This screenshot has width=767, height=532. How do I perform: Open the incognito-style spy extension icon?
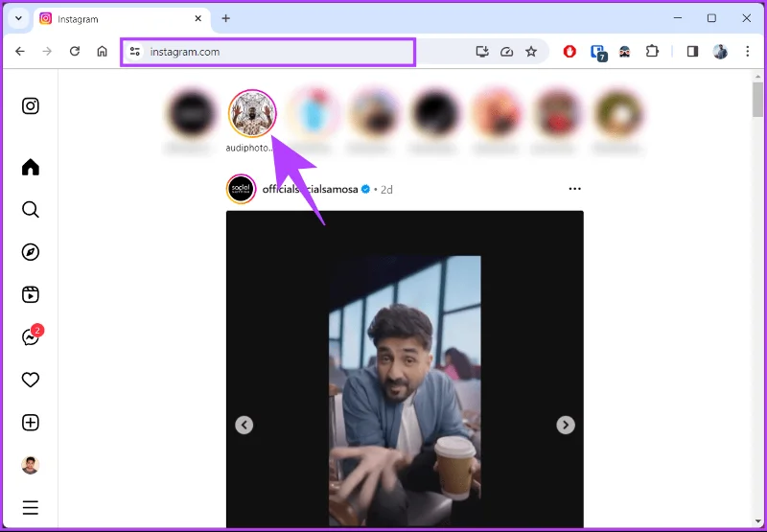point(625,52)
